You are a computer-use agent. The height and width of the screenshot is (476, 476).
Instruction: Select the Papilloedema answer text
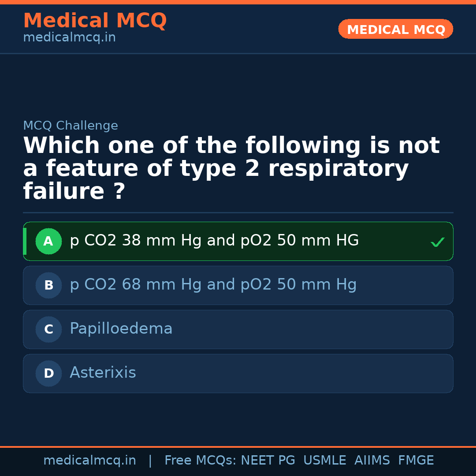coord(121,329)
